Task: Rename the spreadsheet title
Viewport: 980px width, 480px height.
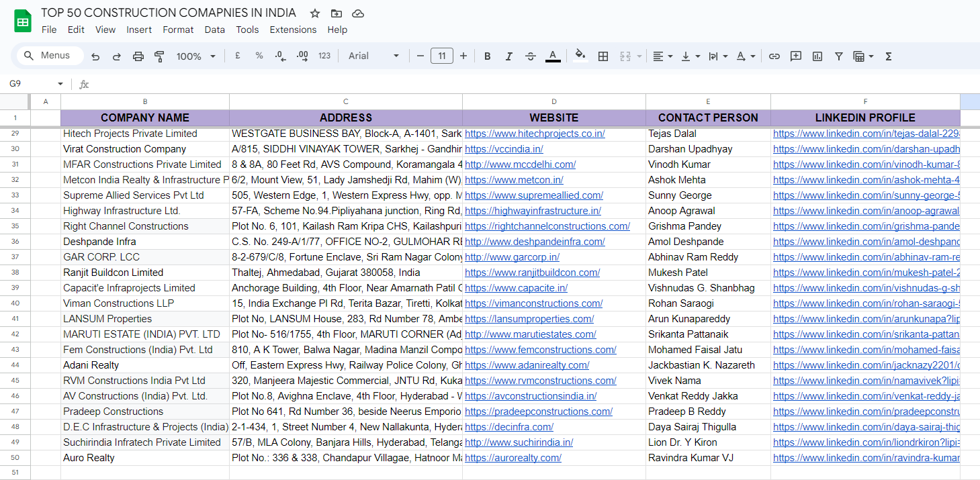Action: (x=169, y=13)
